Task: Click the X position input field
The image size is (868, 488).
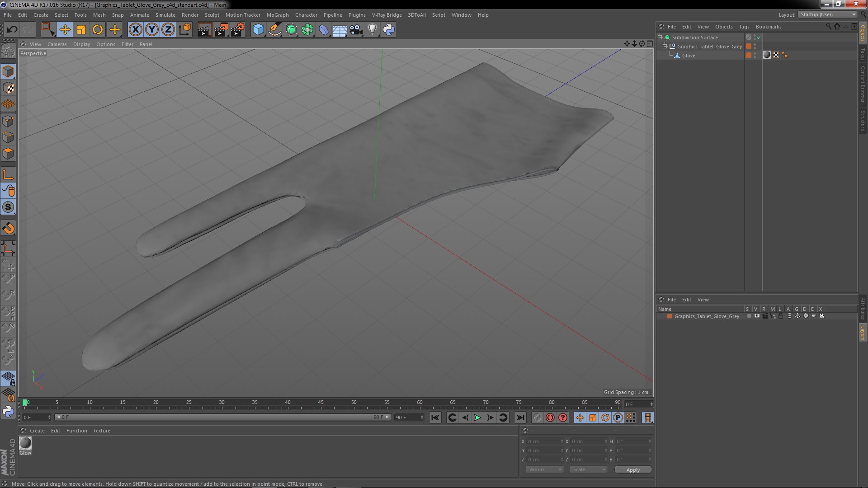Action: [545, 441]
